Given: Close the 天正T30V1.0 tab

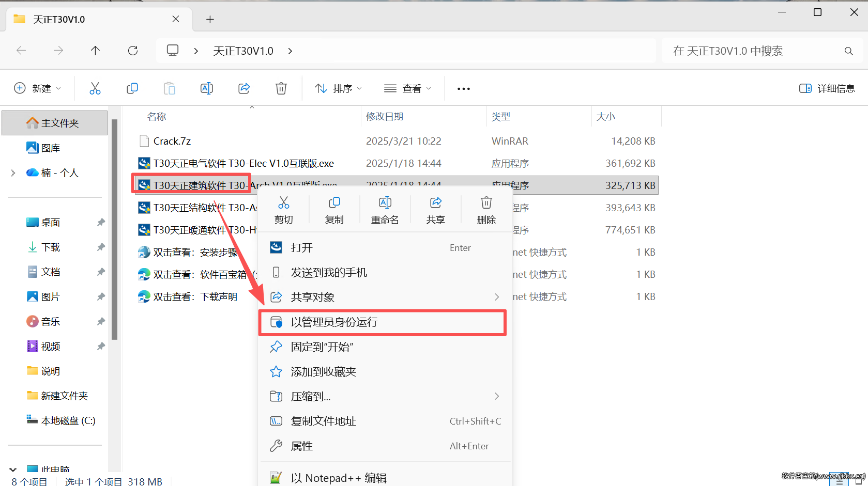Looking at the screenshot, I should click(x=176, y=19).
